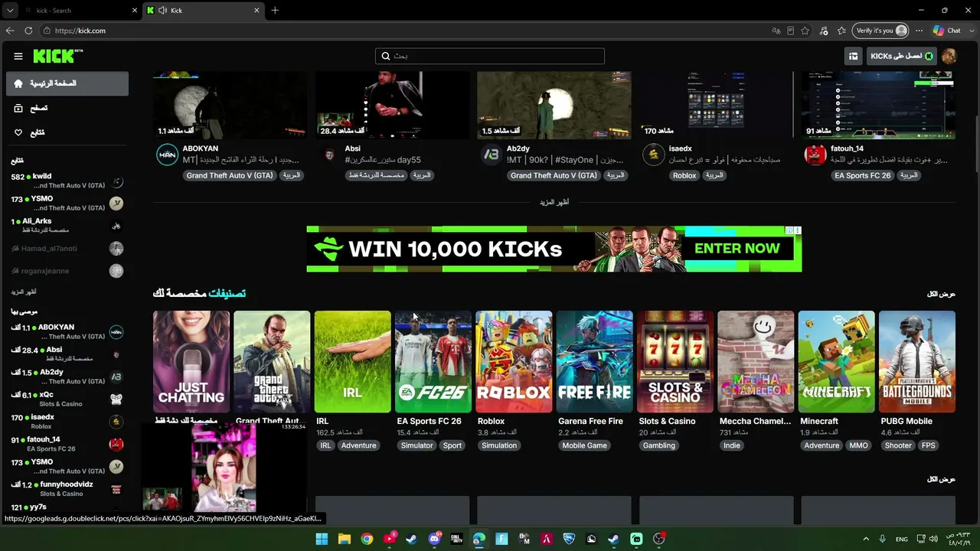The image size is (980, 551).
Task: Open the Browse item in sidebar
Action: [67, 108]
